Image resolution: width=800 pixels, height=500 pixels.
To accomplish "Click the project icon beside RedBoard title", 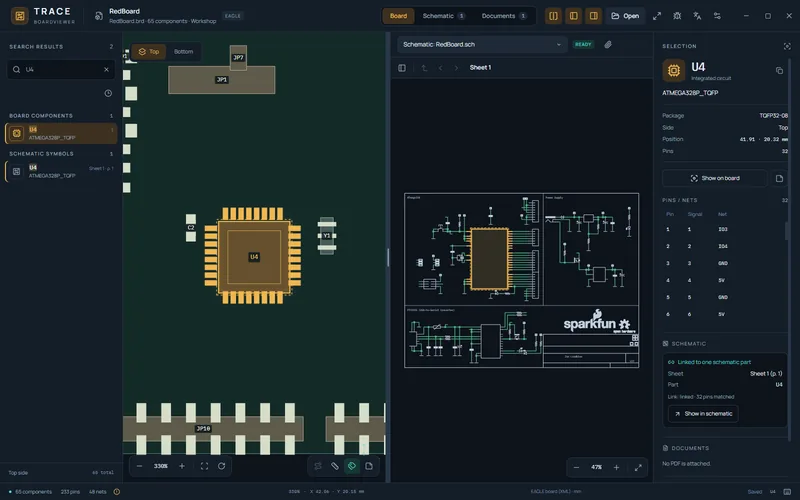I will click(98, 16).
